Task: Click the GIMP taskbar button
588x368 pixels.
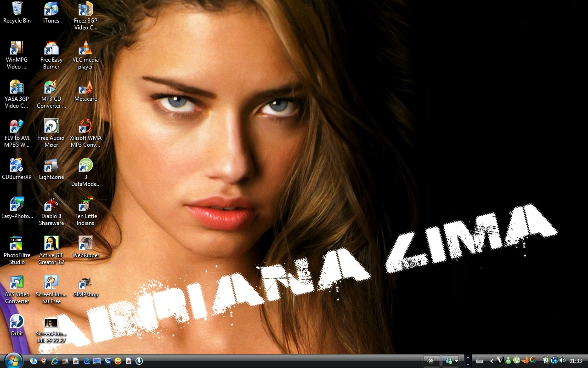Action: coord(431,361)
